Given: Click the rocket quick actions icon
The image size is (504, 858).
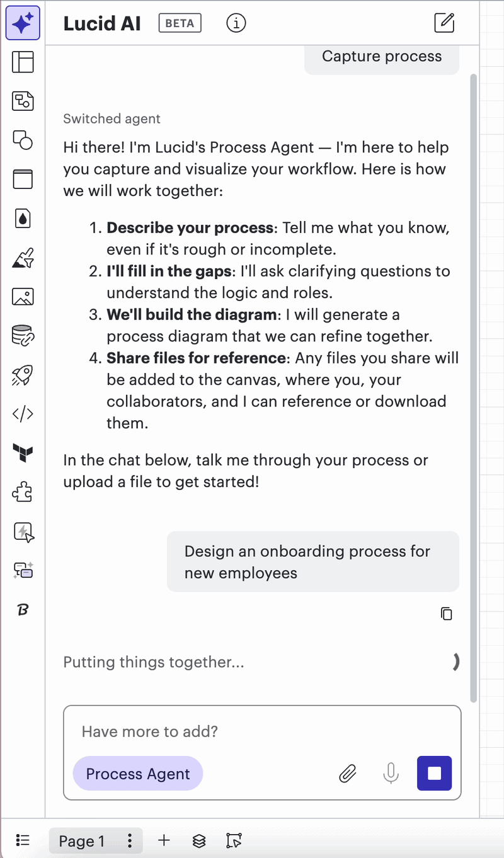Looking at the screenshot, I should pos(23,375).
